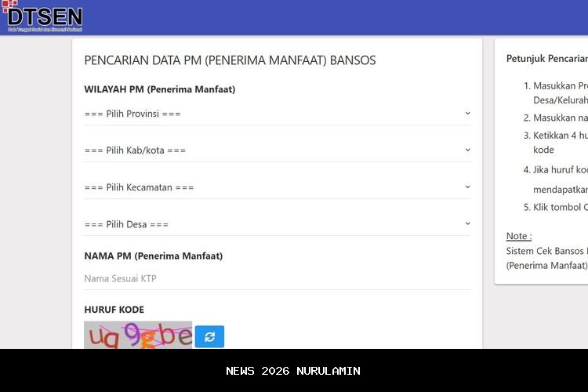Click instruction step 2 in the Petunjuk panel
The height and width of the screenshot is (392, 588).
(560, 118)
